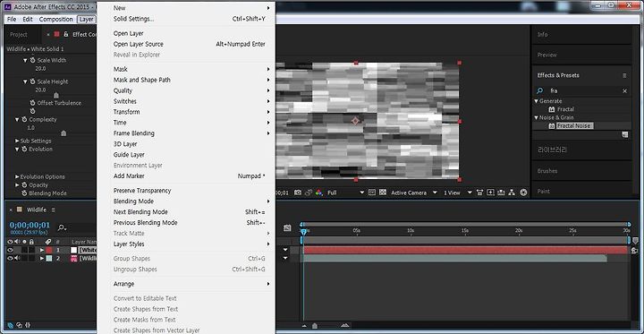Image resolution: width=644 pixels, height=334 pixels.
Task: Toggle the transfer controls pane icon at bottom
Action: [x=19, y=325]
